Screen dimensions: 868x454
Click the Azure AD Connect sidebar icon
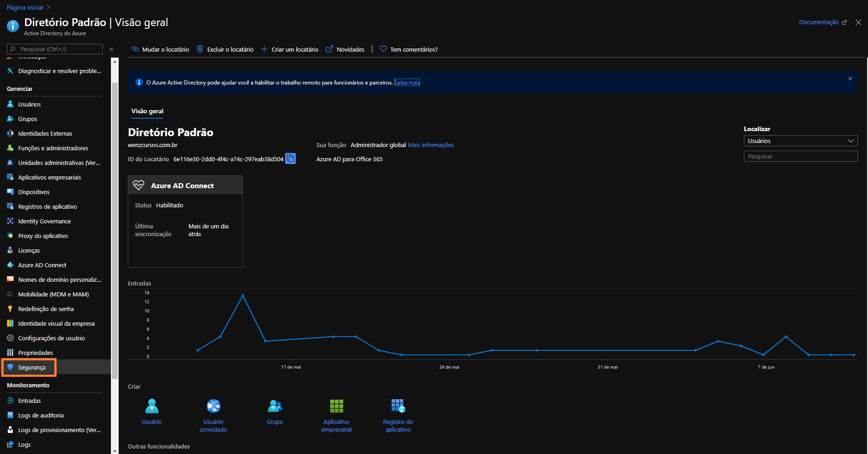[10, 265]
